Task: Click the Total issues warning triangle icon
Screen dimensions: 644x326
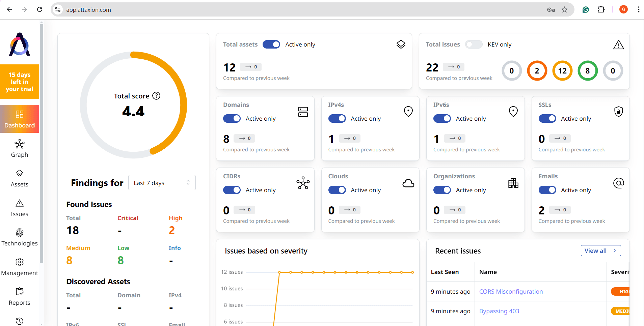Action: (618, 45)
